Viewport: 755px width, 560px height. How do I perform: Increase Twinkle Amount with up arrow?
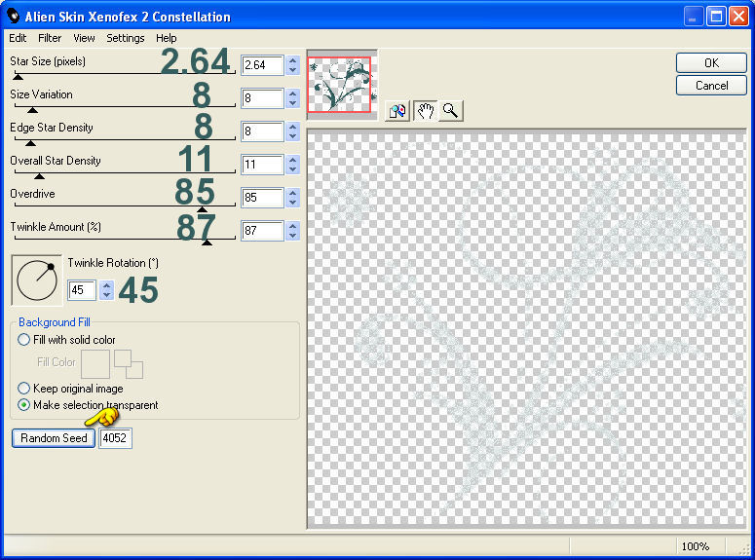[293, 226]
